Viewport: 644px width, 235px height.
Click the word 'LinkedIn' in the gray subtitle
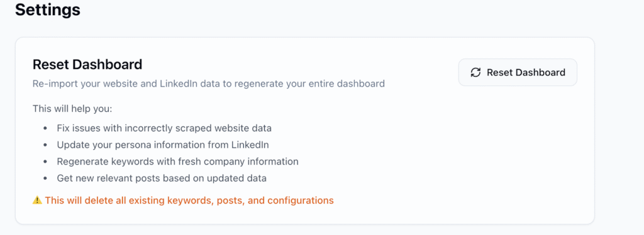[178, 84]
